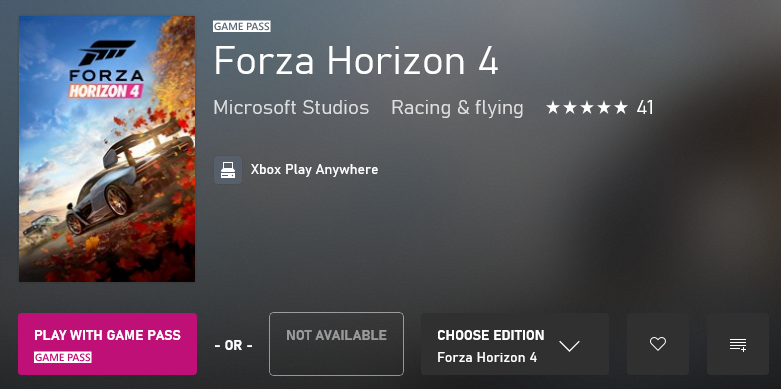Click the Forza Horizon 4 title heading
This screenshot has height=389, width=781.
click(x=356, y=61)
